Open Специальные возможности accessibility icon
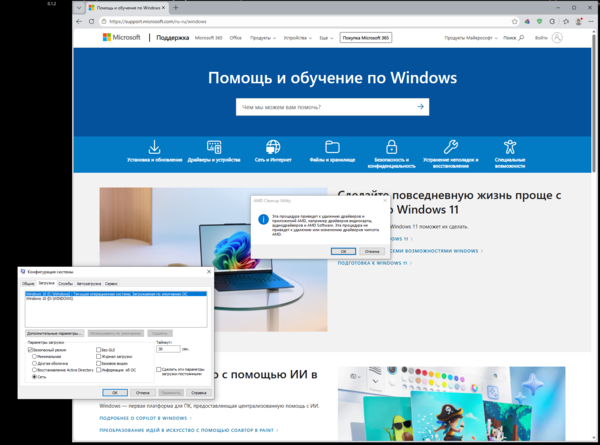The width and height of the screenshot is (600, 445). point(510,147)
